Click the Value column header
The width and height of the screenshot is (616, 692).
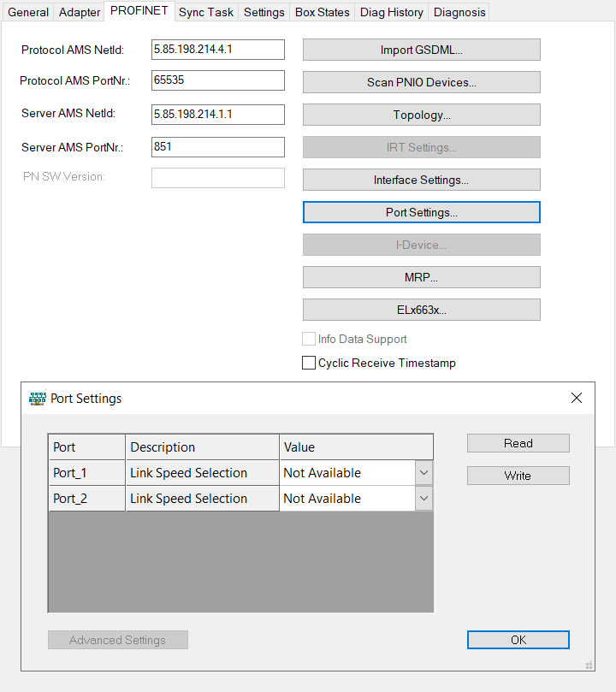356,447
